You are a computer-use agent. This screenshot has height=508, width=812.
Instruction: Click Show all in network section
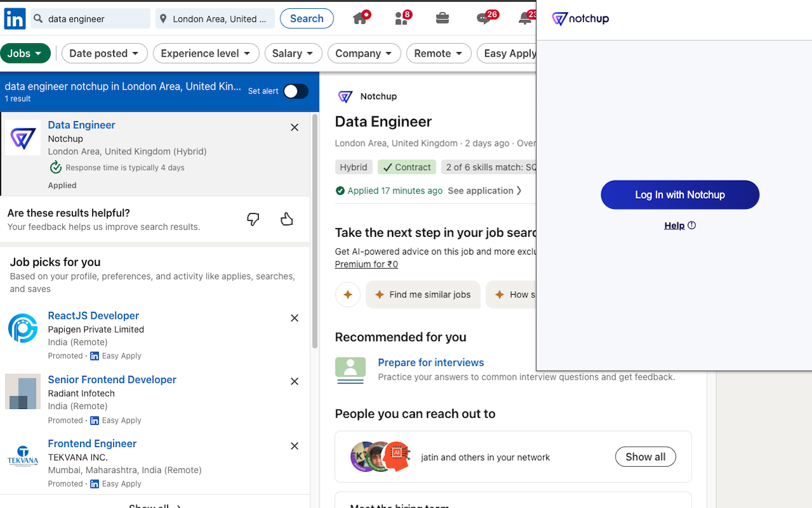[646, 457]
